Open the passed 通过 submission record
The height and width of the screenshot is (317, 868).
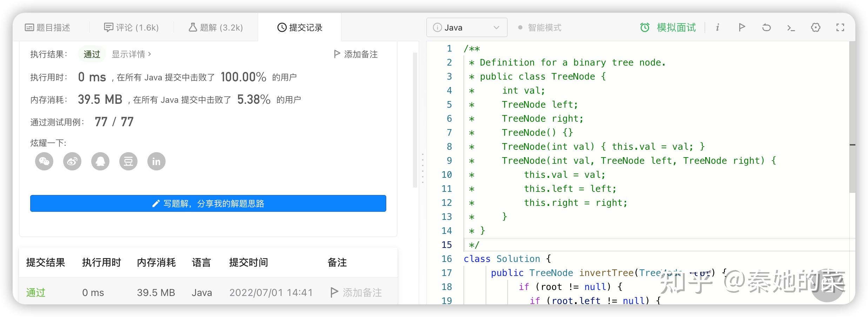point(36,292)
